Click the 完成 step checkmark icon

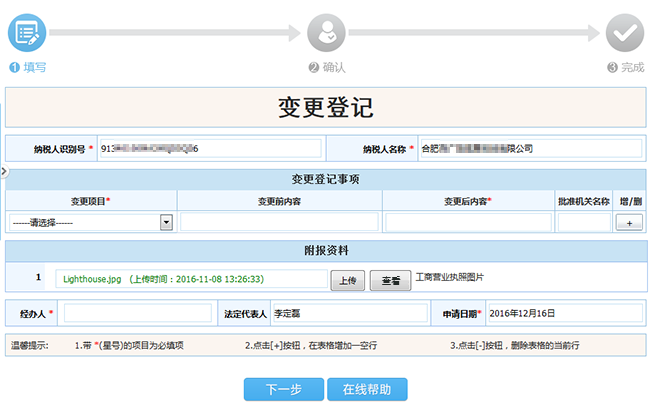click(625, 32)
